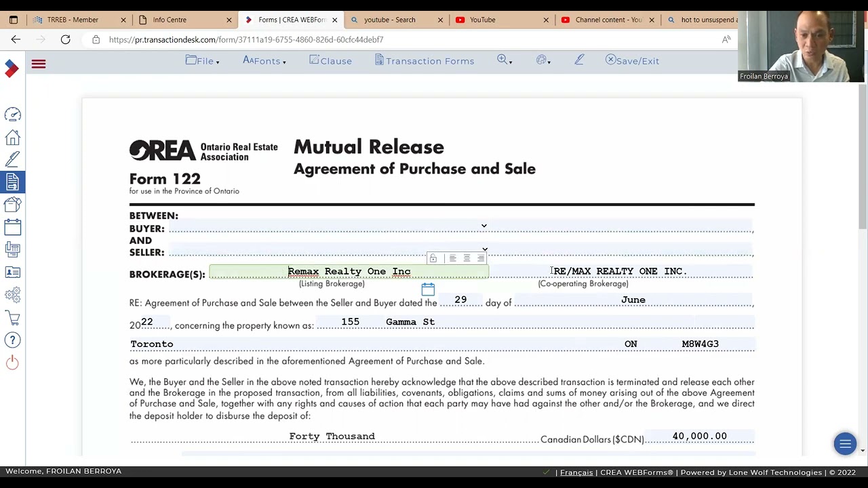Screen dimensions: 868x488
Task: Click deposit amount field 40,000.00
Action: pos(700,436)
